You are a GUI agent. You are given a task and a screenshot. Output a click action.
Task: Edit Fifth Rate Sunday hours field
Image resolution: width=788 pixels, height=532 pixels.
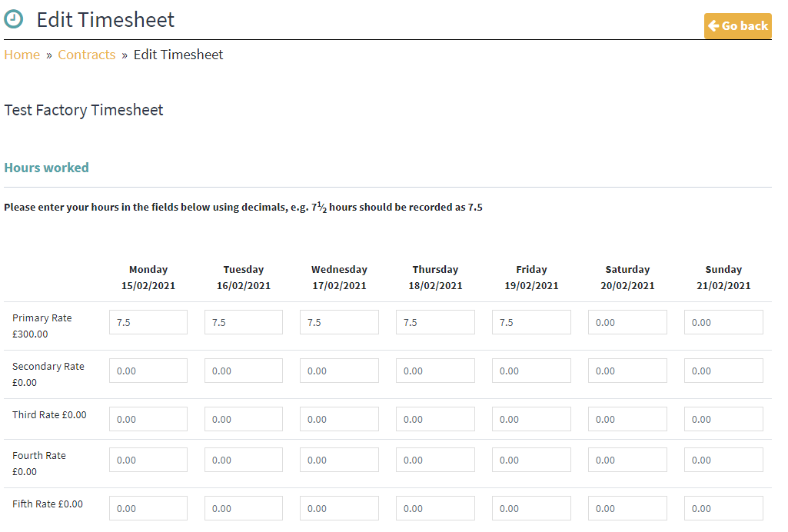click(723, 508)
